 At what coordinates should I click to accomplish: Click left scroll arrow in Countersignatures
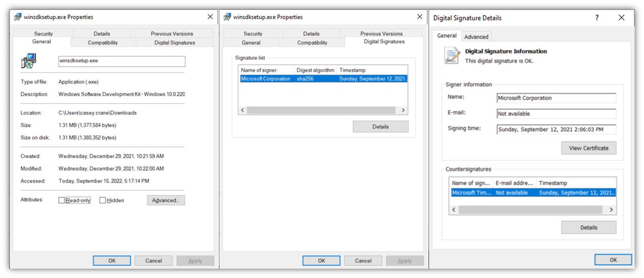[x=453, y=210]
